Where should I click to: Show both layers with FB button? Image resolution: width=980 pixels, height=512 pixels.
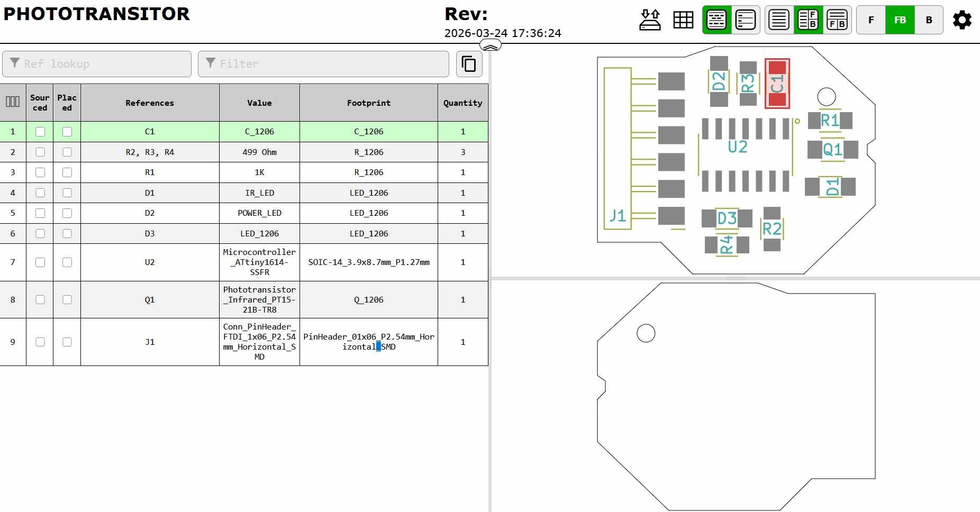[900, 20]
